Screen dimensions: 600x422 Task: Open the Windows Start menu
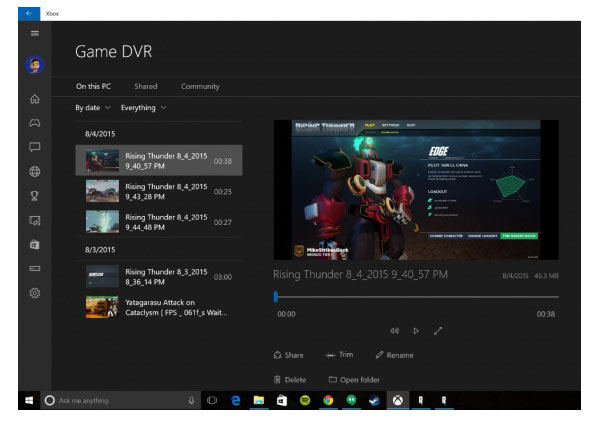29,400
